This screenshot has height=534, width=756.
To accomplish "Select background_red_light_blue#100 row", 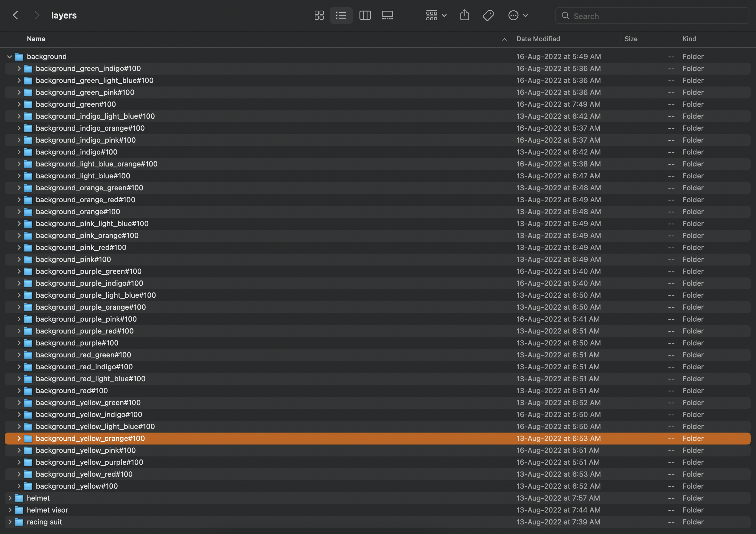I will 378,379.
